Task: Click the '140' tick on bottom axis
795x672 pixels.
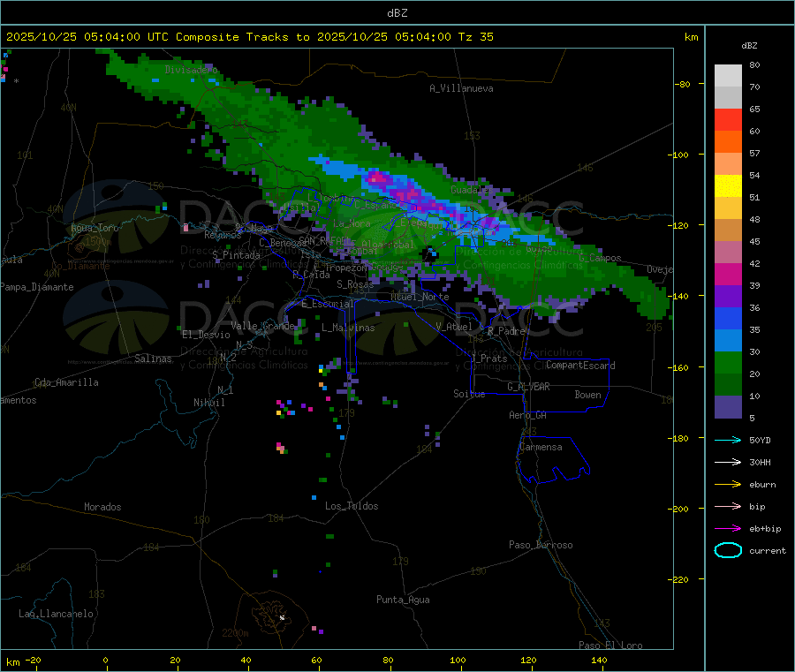Action: point(599,660)
